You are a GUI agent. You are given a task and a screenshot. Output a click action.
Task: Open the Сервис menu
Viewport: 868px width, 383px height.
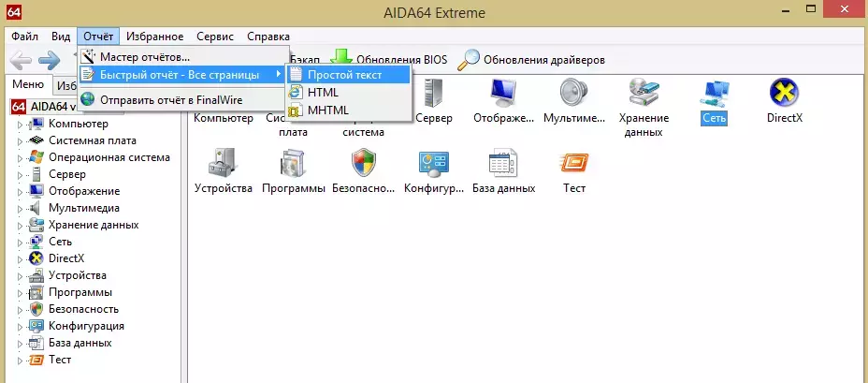click(215, 37)
